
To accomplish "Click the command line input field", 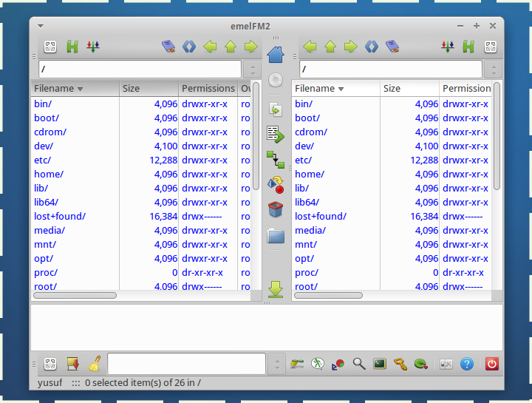I will 187,364.
